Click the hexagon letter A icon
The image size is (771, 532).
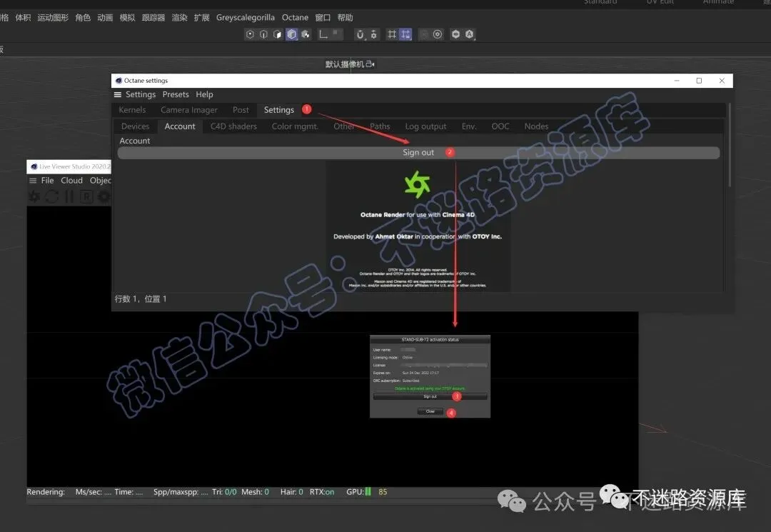pos(470,34)
